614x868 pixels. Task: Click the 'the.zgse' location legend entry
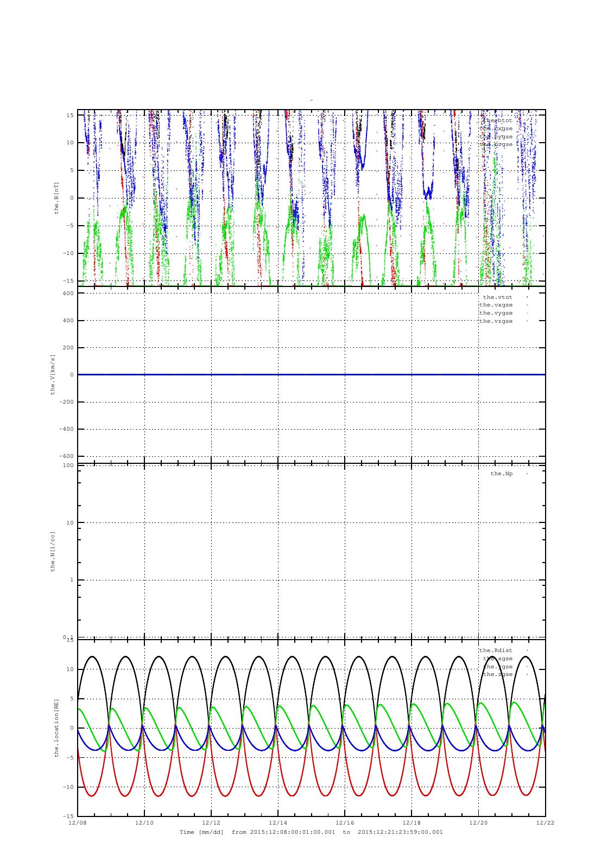497,674
